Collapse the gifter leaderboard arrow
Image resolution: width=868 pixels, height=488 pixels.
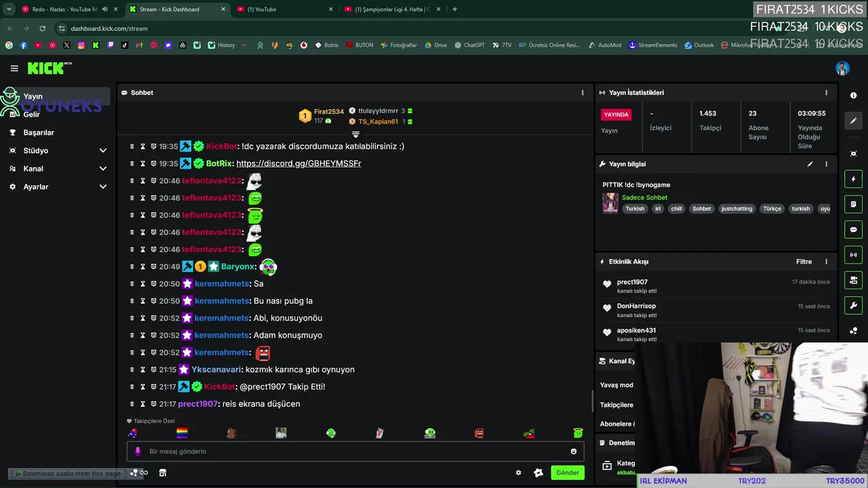355,134
